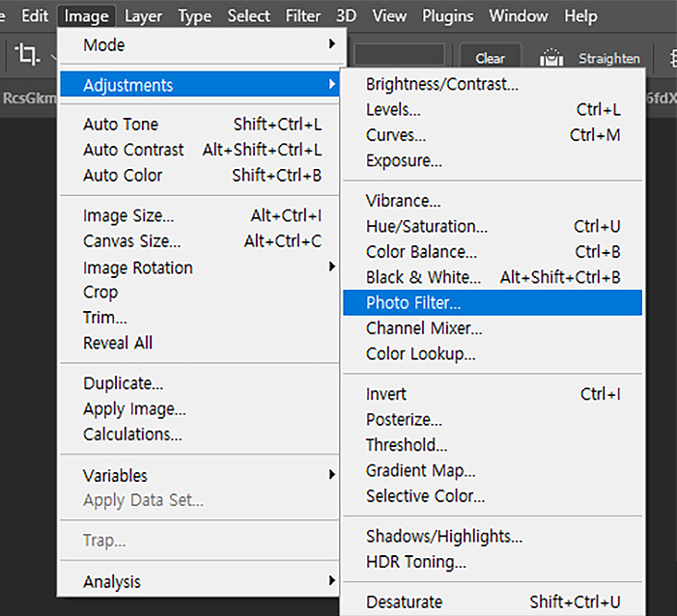
Task: Select Photo Filter adjustment
Action: pos(493,302)
